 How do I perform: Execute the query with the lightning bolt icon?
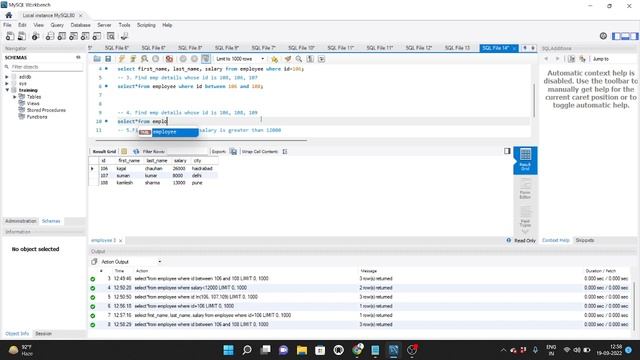122,59
